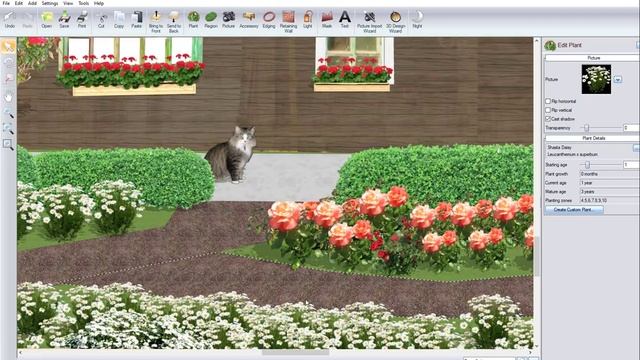Click the Plant growth value field
Screen dimensions: 640x360
(x=609, y=174)
